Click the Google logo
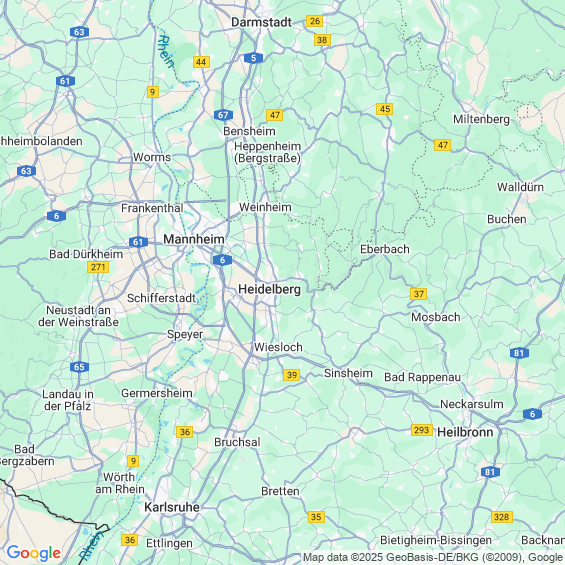This screenshot has height=565, width=565. [34, 553]
